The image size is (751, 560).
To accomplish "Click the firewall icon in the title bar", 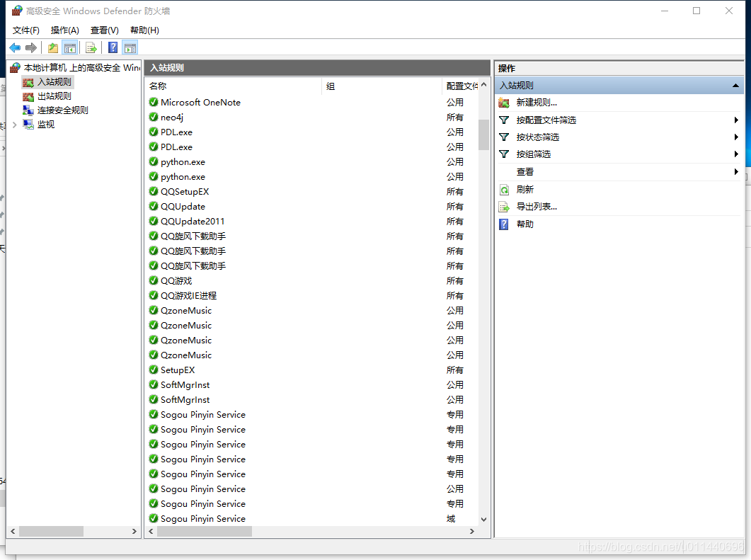I will pyautogui.click(x=17, y=11).
